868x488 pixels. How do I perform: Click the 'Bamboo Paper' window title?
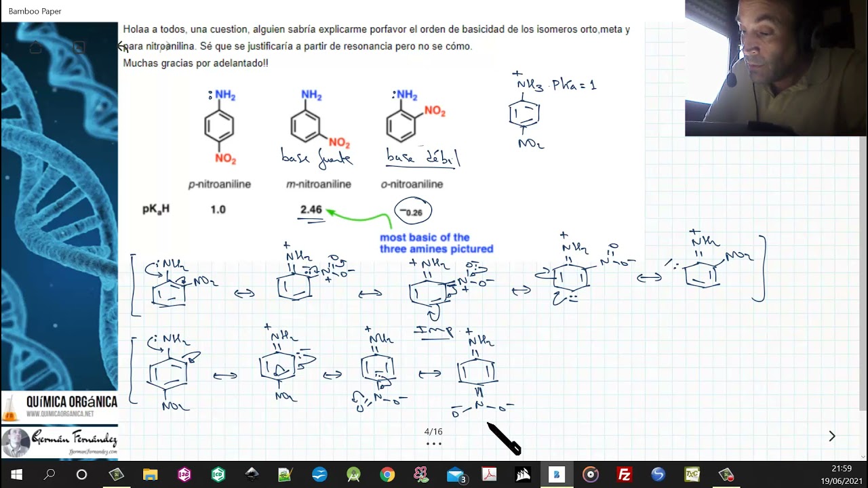click(35, 12)
